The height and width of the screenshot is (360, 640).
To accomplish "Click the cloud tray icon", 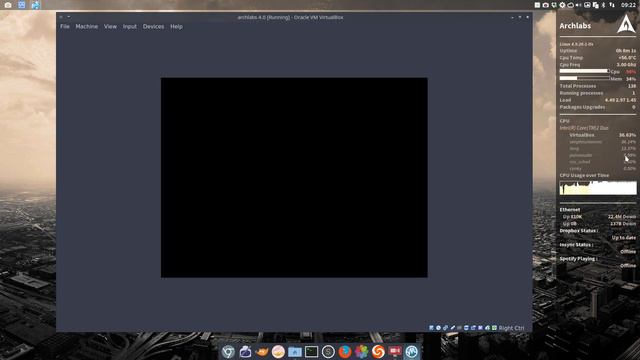I will [570, 5].
